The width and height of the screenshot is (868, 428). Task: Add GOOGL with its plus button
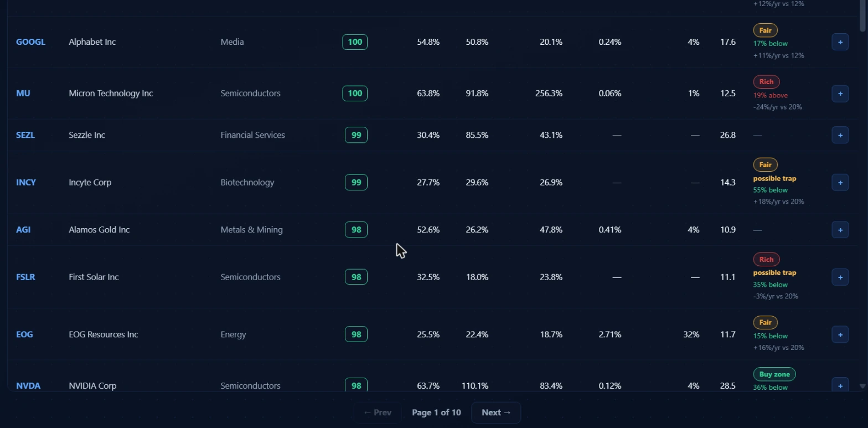coord(840,42)
